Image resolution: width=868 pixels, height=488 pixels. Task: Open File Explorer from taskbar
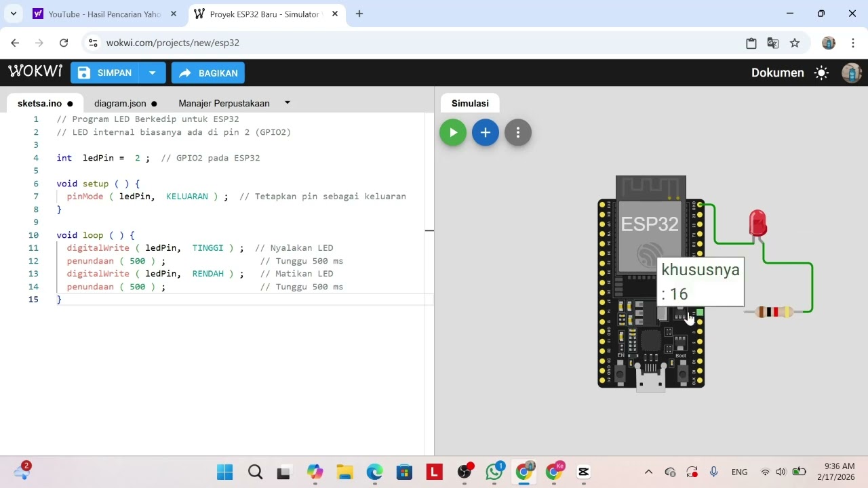point(344,472)
